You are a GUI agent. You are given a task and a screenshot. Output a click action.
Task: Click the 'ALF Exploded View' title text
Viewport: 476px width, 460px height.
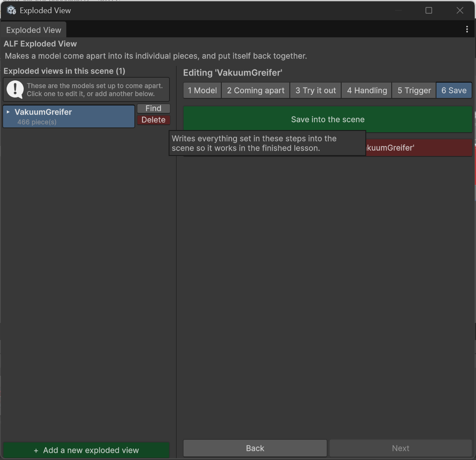click(40, 44)
